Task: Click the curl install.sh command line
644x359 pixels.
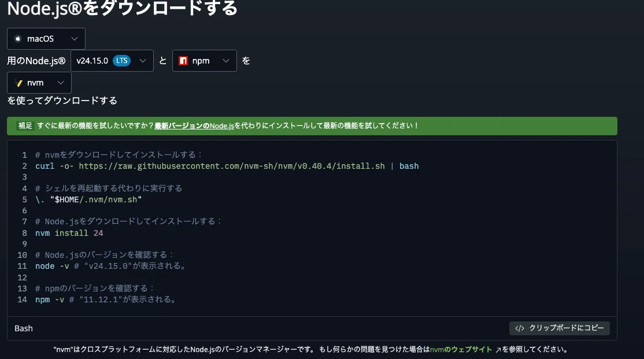Action: point(227,166)
